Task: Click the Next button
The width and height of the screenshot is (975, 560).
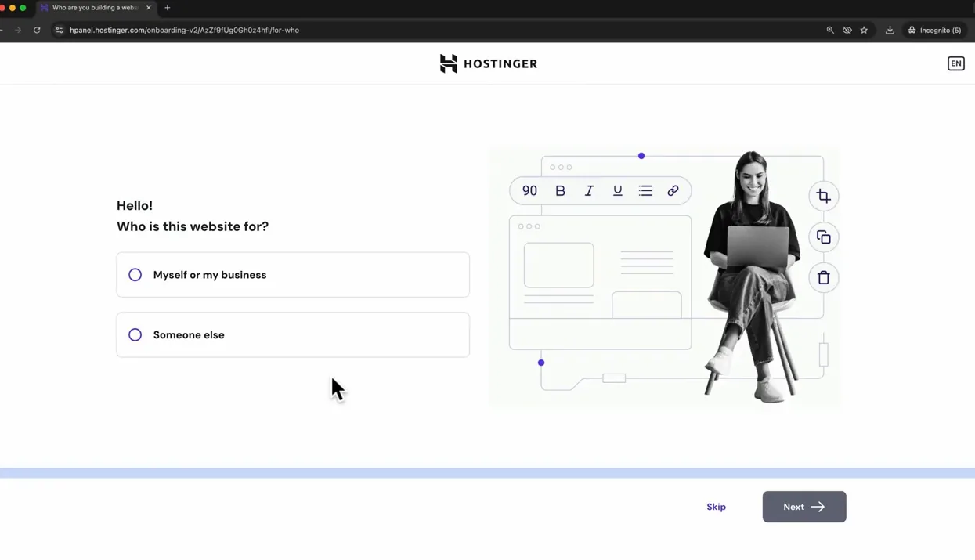Action: [x=804, y=507]
